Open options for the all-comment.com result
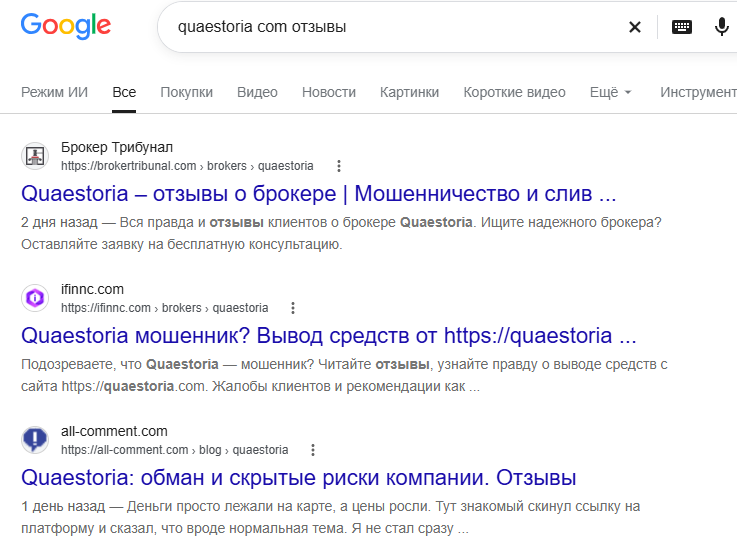The image size is (737, 557). pos(313,450)
